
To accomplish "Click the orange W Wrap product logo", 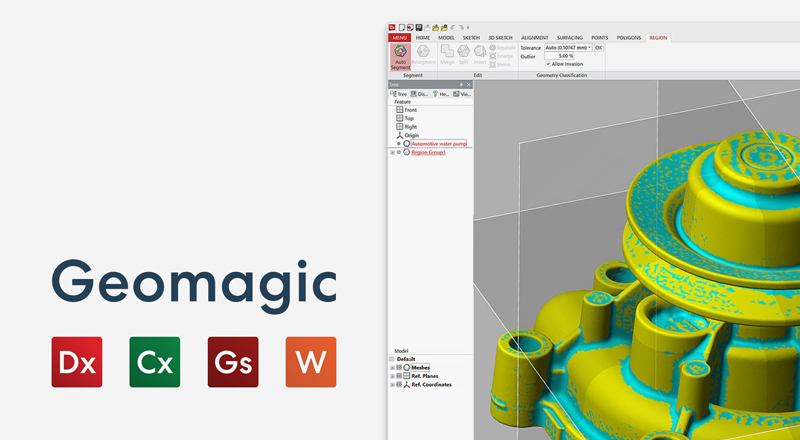I will pyautogui.click(x=311, y=362).
